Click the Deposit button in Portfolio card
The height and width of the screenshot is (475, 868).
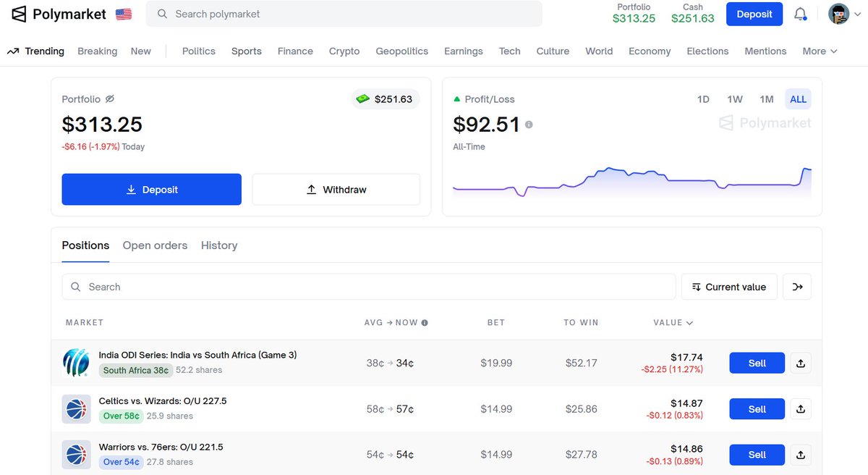152,190
